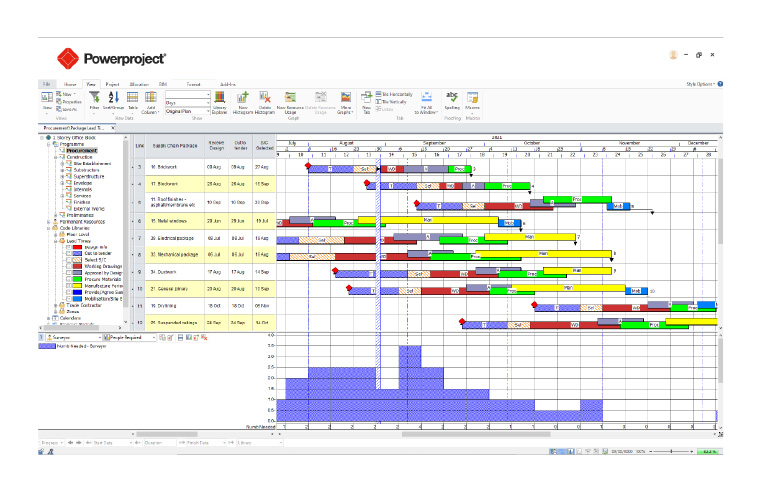The image size is (764, 493).
Task: Click the Filter icon in ribbon
Action: 95,98
